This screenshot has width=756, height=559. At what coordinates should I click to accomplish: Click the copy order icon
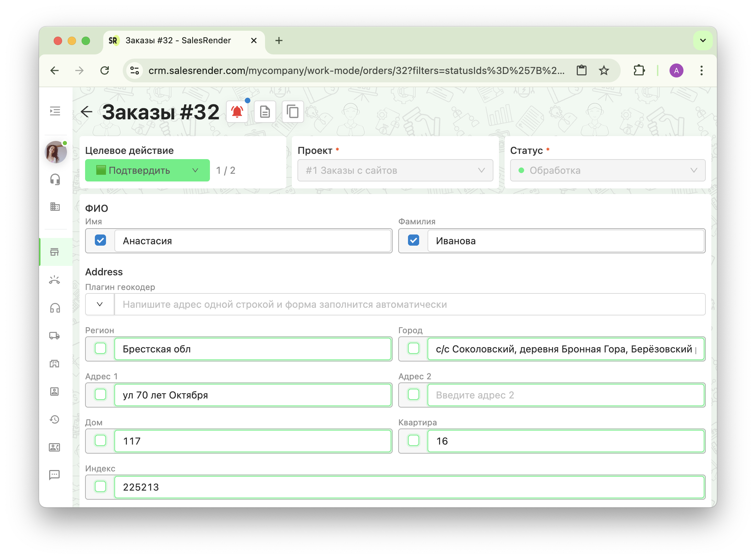(293, 112)
